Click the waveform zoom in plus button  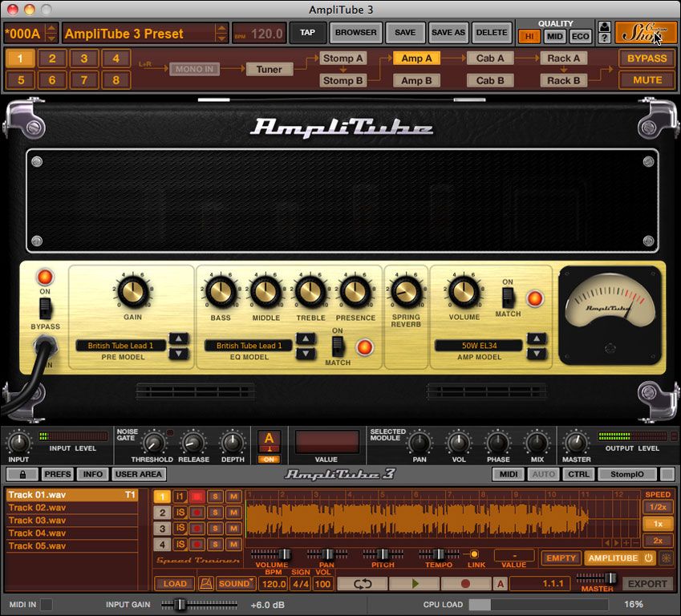click(x=626, y=542)
